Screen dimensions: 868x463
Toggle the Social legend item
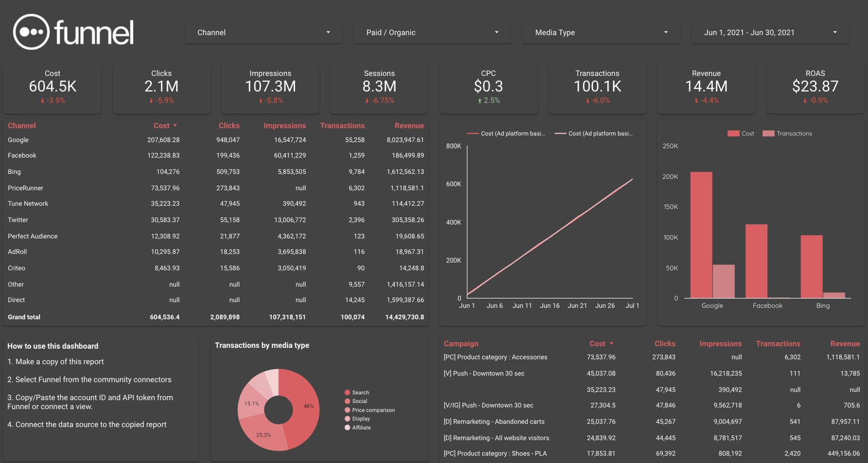coord(356,401)
